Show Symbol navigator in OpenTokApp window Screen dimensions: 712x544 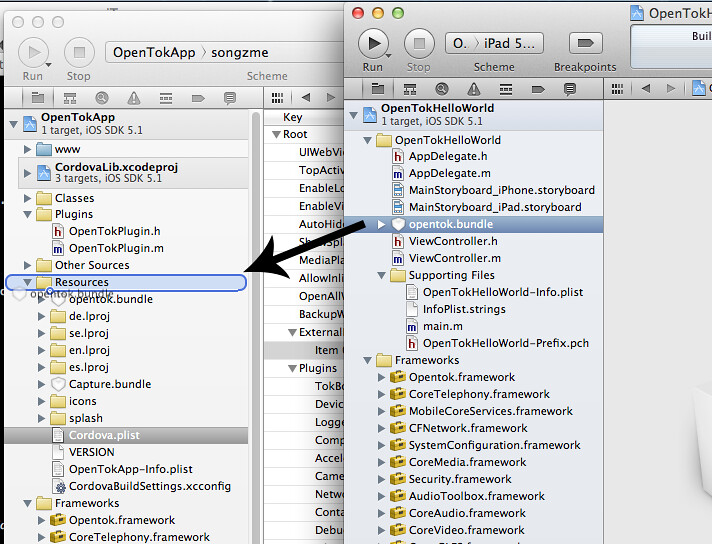click(70, 98)
